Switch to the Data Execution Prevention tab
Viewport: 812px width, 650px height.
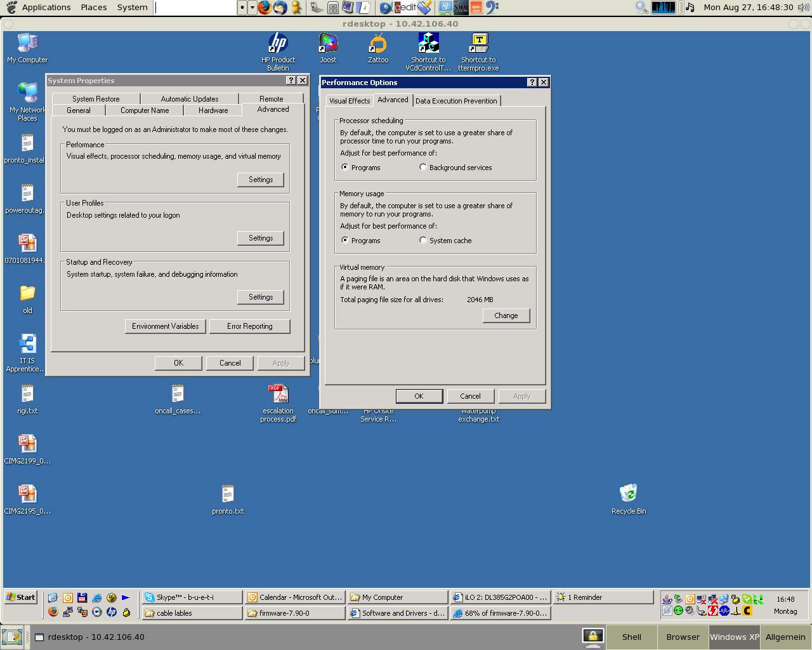click(x=456, y=101)
